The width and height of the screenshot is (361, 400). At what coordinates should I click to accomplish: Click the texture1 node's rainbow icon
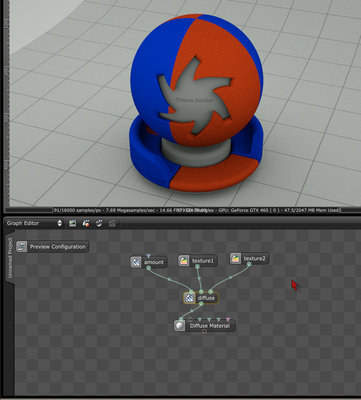coord(184,261)
